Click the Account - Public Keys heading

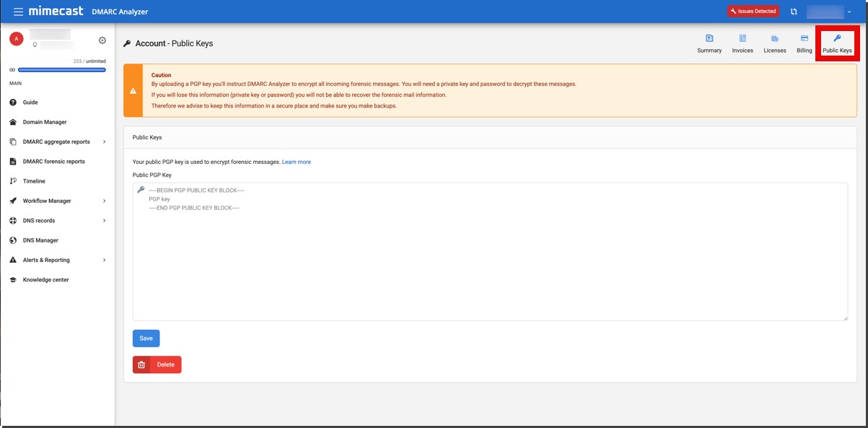(x=174, y=43)
